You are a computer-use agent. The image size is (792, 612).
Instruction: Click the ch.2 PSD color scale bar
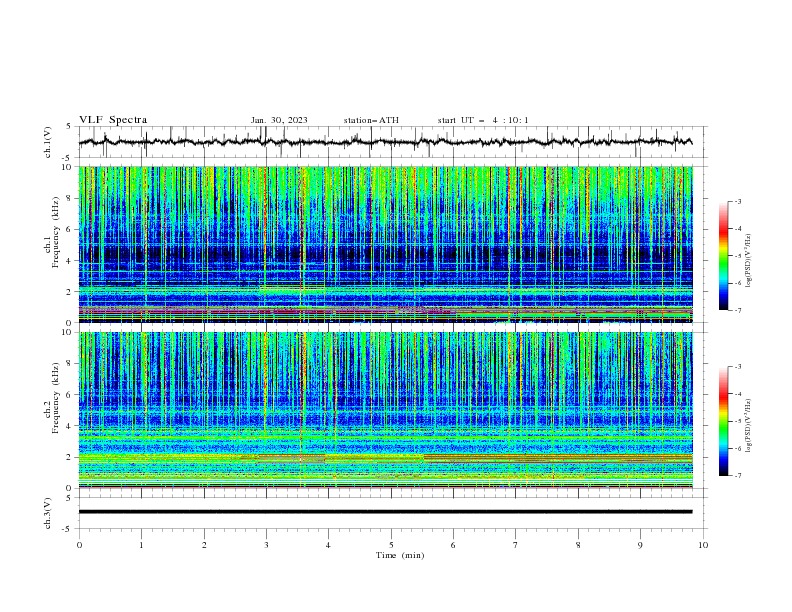point(723,421)
